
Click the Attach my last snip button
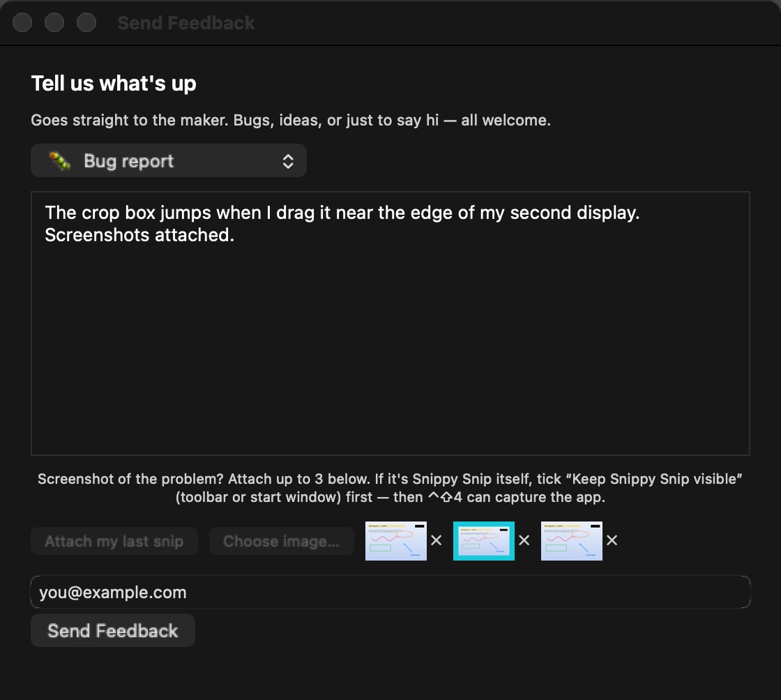tap(114, 540)
